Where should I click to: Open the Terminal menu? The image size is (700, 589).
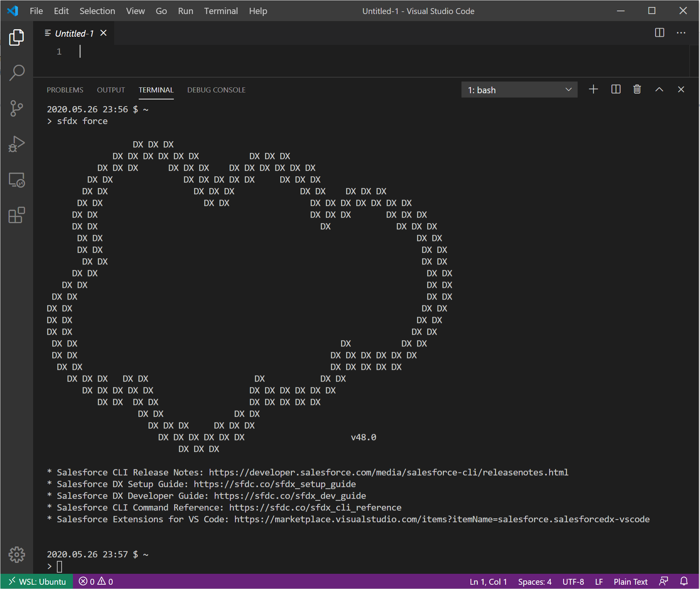(221, 11)
